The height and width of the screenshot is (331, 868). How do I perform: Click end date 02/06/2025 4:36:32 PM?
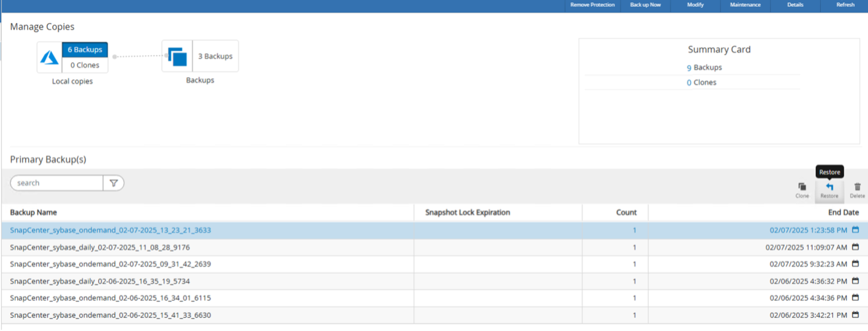(809, 281)
